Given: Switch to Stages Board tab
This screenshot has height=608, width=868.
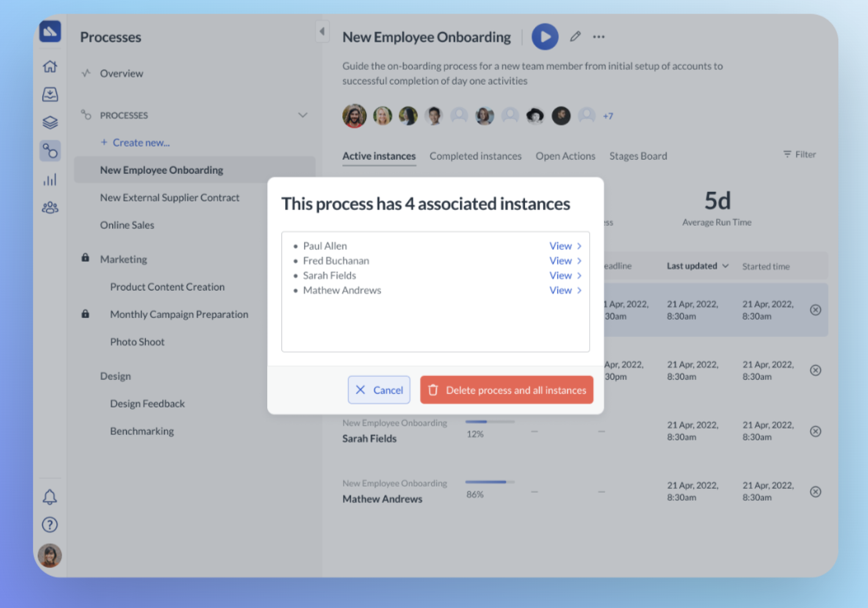Looking at the screenshot, I should 638,156.
